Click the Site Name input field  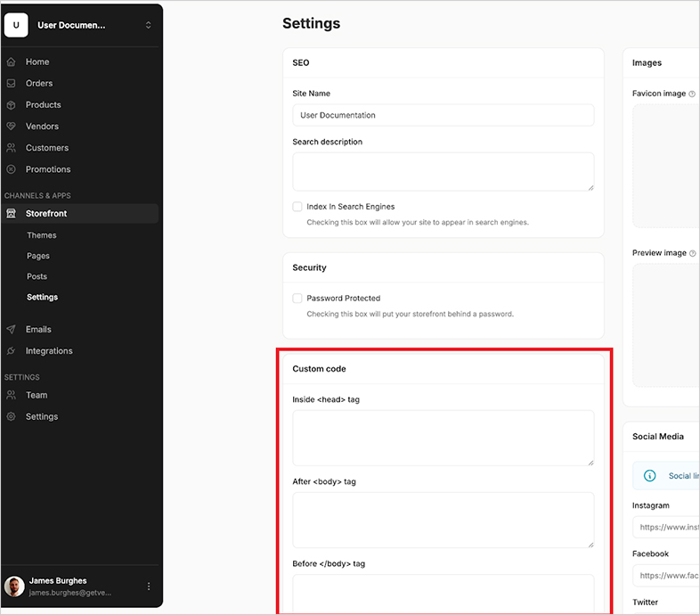point(444,115)
